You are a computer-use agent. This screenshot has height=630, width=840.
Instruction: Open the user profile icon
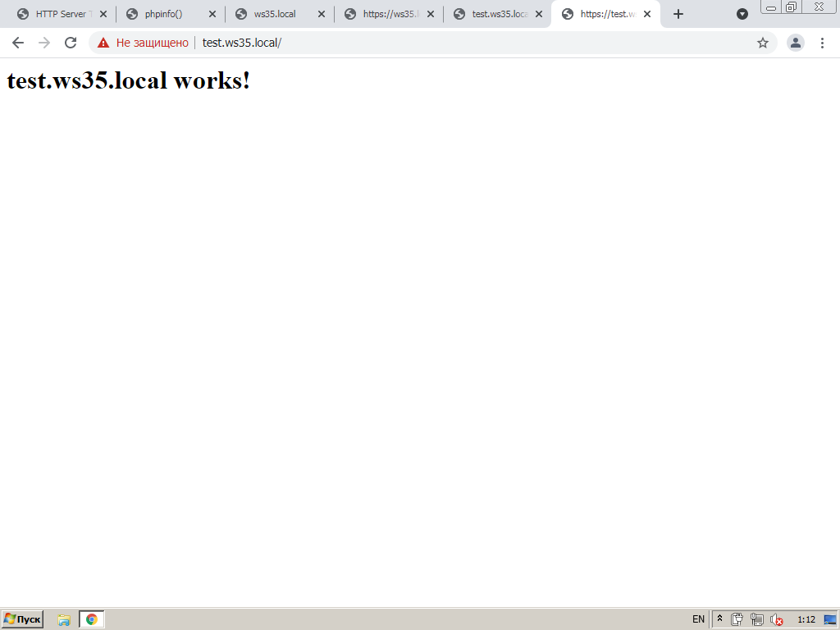796,43
